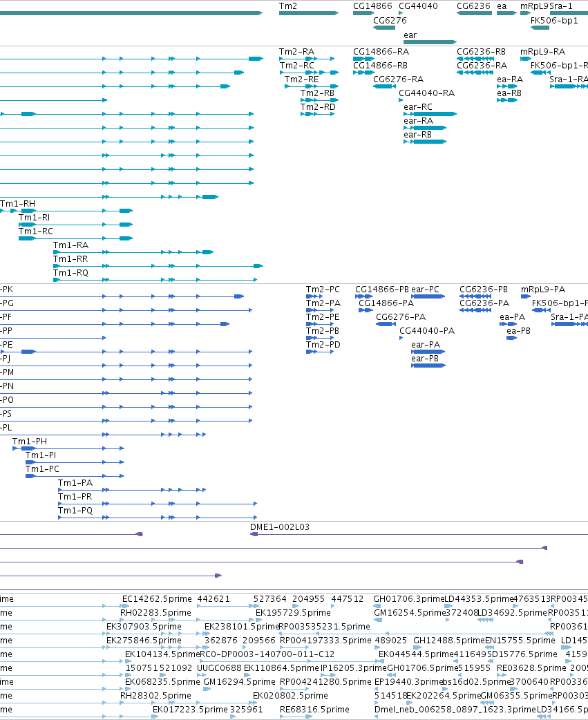Select protein CG14866-PB
The image size is (588, 720).
(x=382, y=290)
